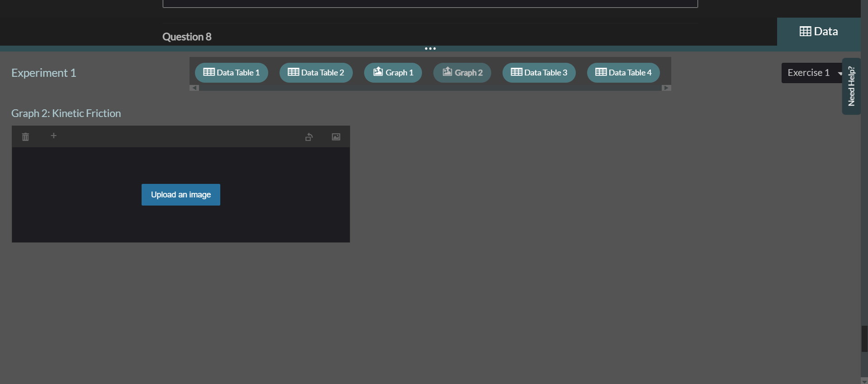Click the three-dot panel resize handle

pyautogui.click(x=430, y=48)
